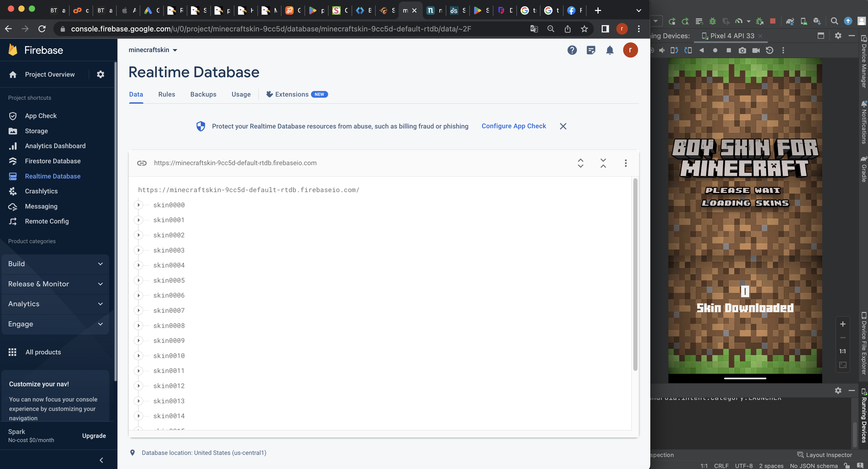The height and width of the screenshot is (469, 868).
Task: Open Device Manager toolbar icon in Android Studio
Action: click(x=804, y=21)
